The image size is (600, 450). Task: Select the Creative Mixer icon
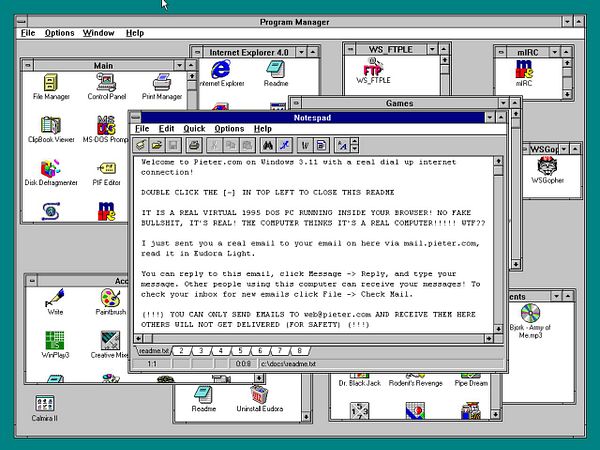coord(109,345)
